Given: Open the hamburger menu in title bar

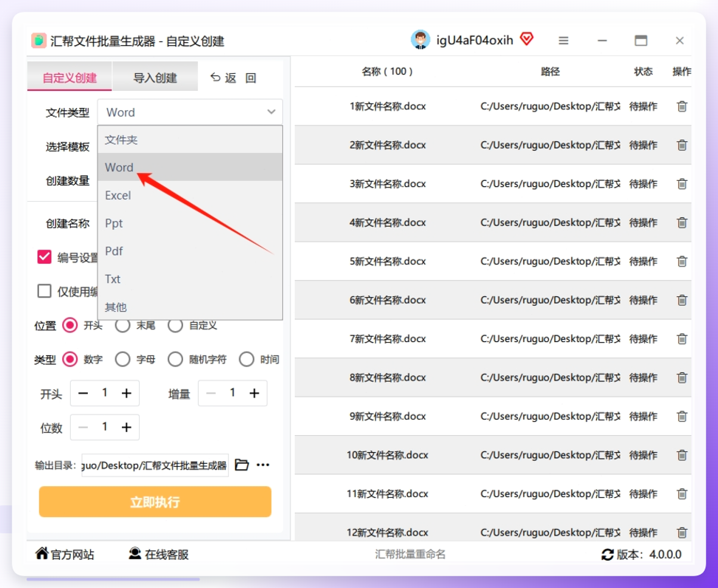Looking at the screenshot, I should pyautogui.click(x=563, y=41).
